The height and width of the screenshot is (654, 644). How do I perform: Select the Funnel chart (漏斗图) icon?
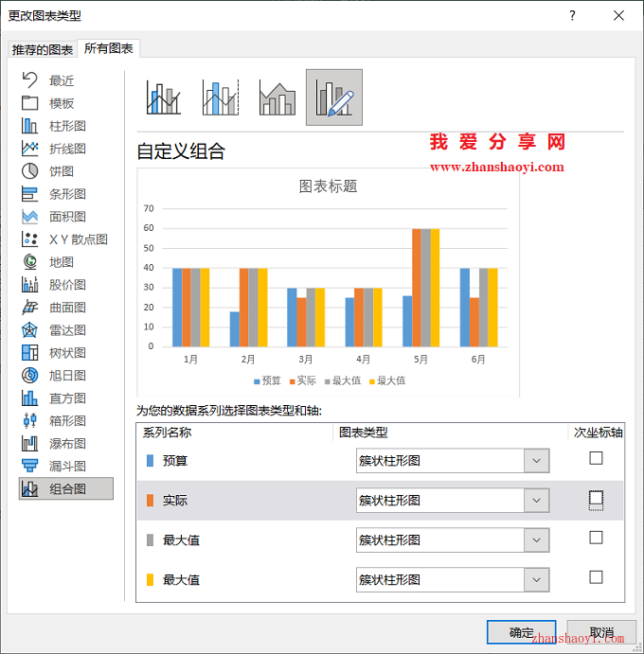[x=29, y=466]
